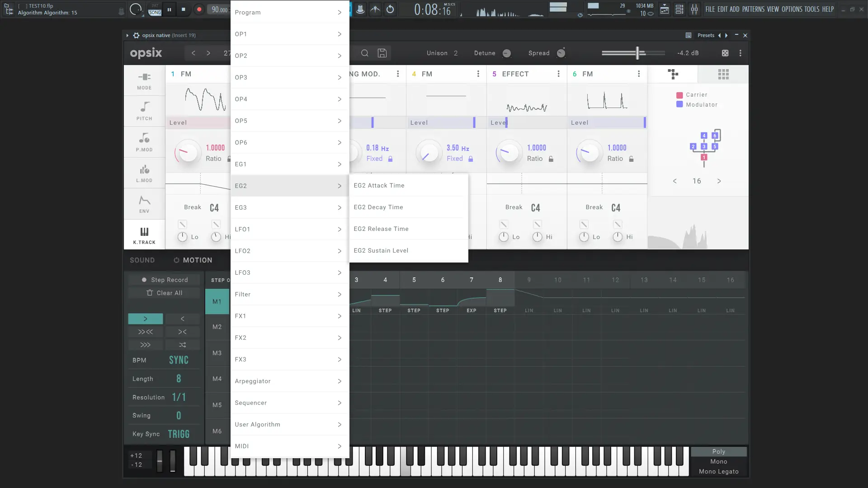Click the randomize dice icon

coord(725,53)
